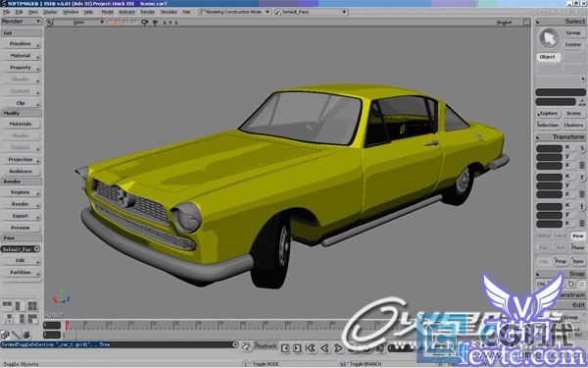588x368 pixels.
Task: Open the Window menu
Action: coord(71,12)
